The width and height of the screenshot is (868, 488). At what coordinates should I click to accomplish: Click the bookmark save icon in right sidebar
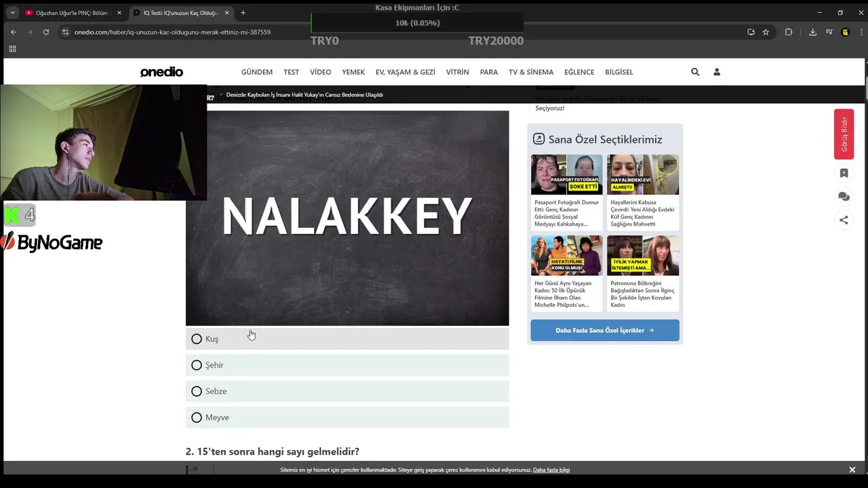pyautogui.click(x=844, y=173)
